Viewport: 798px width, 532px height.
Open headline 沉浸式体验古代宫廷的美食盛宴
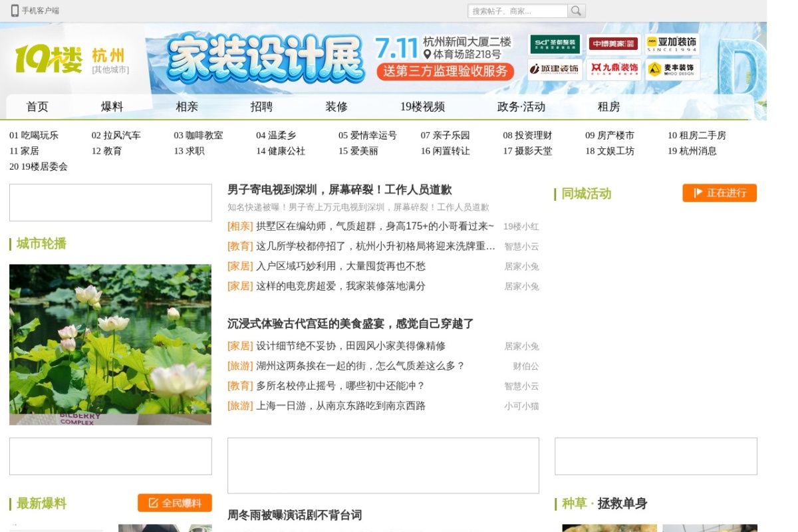(350, 324)
